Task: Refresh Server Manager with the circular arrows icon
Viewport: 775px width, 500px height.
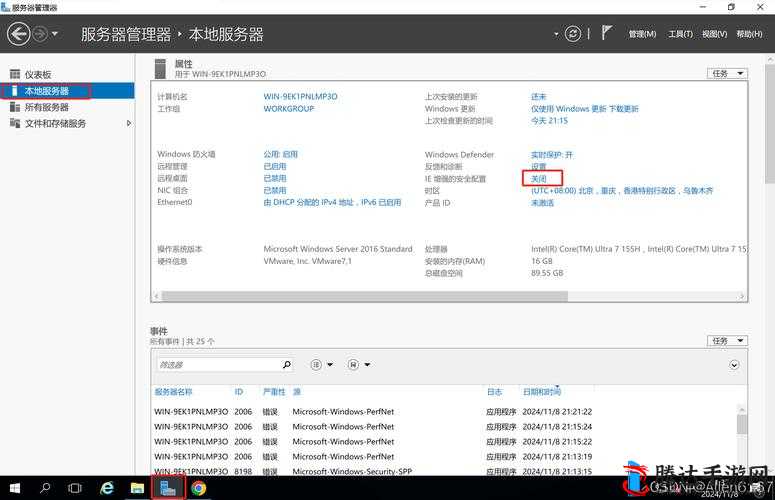Action: [x=573, y=34]
